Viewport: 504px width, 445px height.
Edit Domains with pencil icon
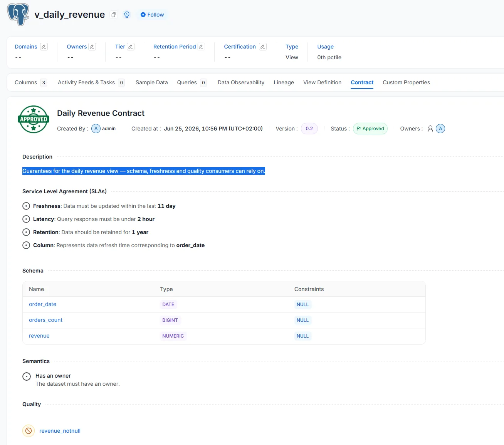click(x=44, y=47)
